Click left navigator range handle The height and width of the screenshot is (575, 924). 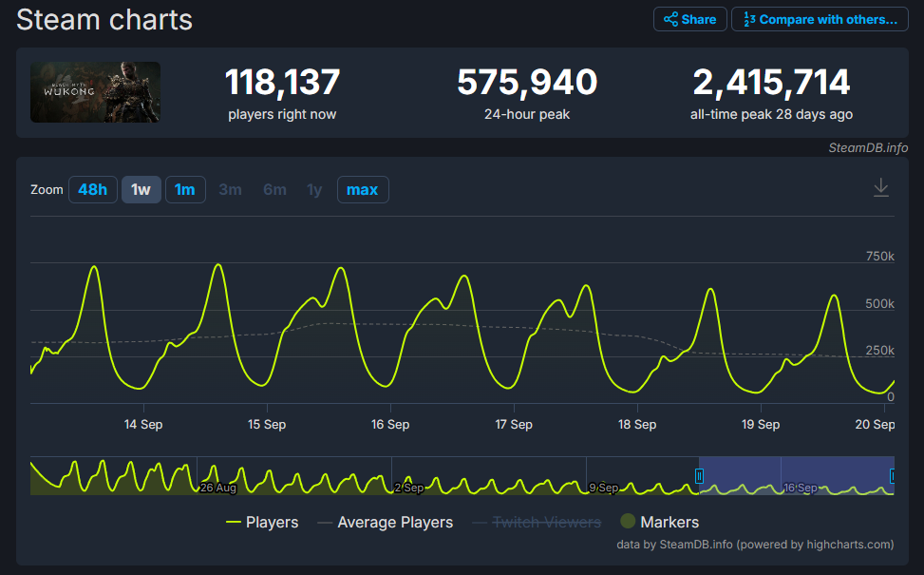(x=699, y=476)
